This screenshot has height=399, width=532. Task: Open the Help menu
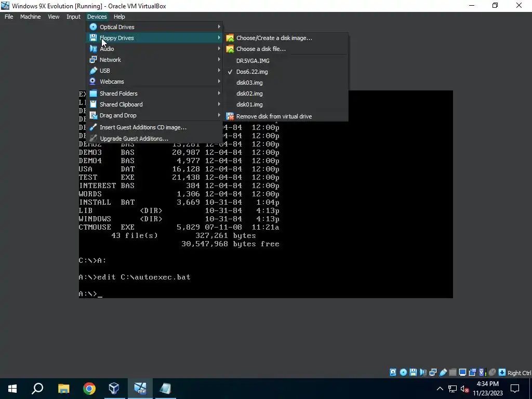click(x=119, y=17)
